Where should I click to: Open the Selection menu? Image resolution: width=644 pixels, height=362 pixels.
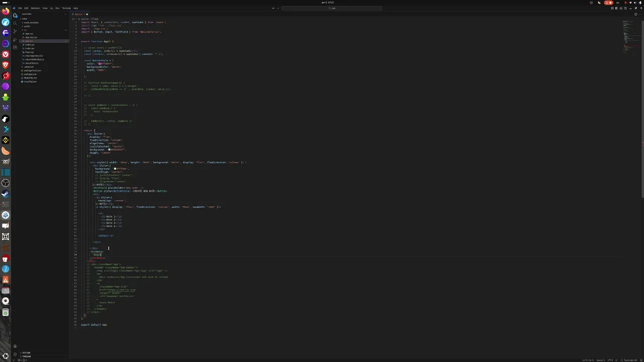pyautogui.click(x=35, y=8)
